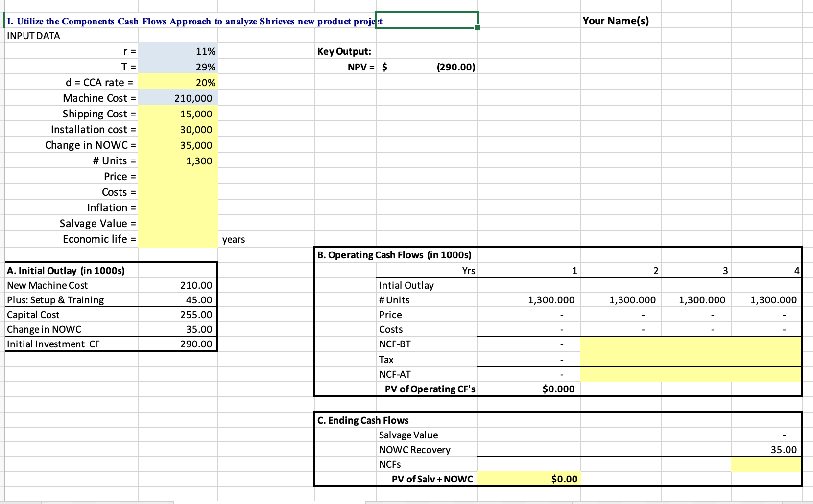Select the Initial Investment CF value 290.00

coord(178,344)
